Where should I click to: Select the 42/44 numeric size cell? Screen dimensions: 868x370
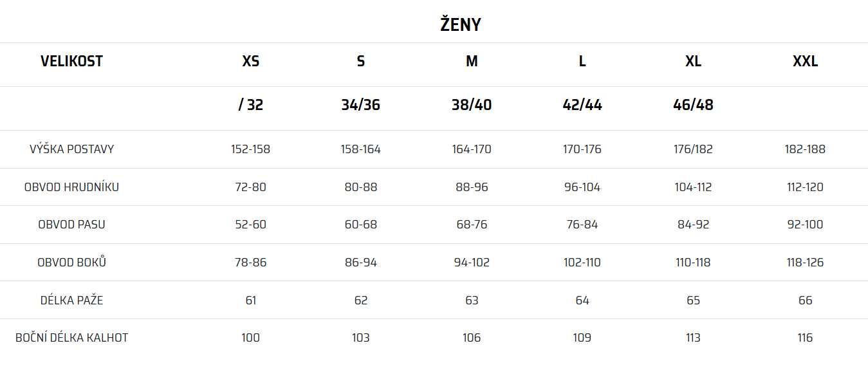[582, 106]
